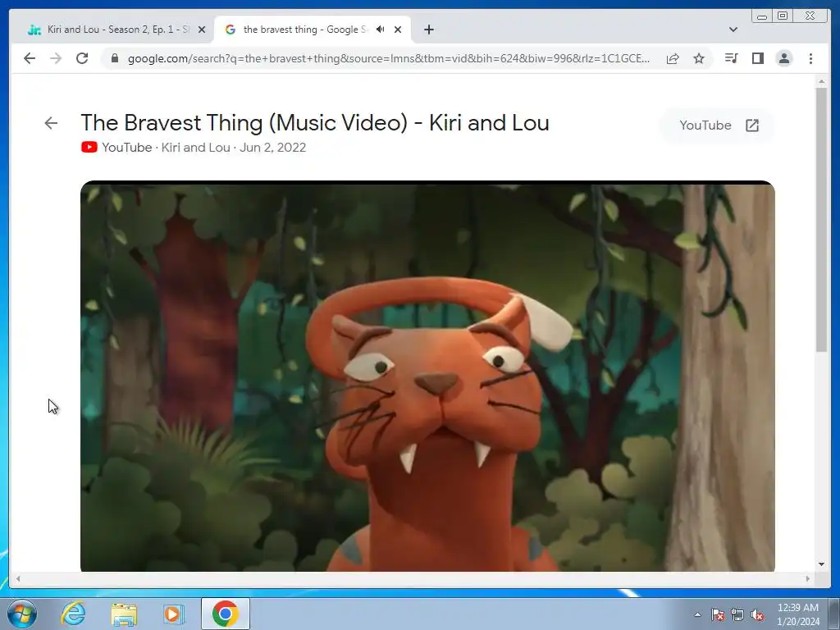840x630 pixels.
Task: Open the Windows Start menu
Action: (x=21, y=614)
